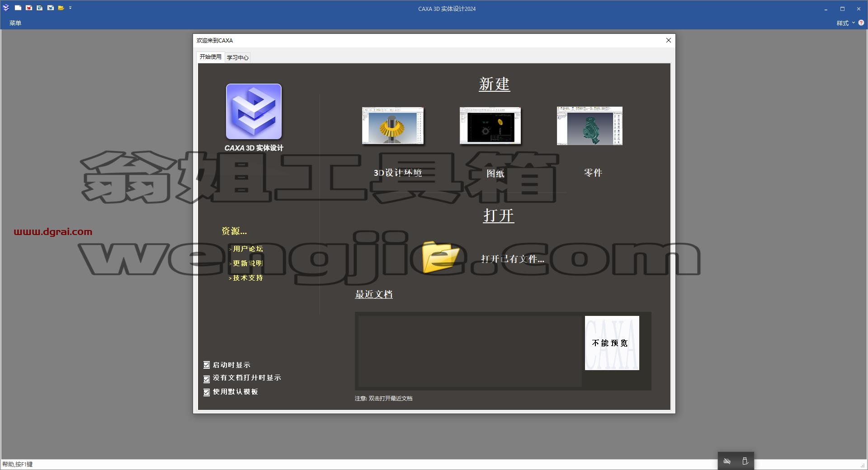Switch to the 学习中心 tab

tap(238, 57)
